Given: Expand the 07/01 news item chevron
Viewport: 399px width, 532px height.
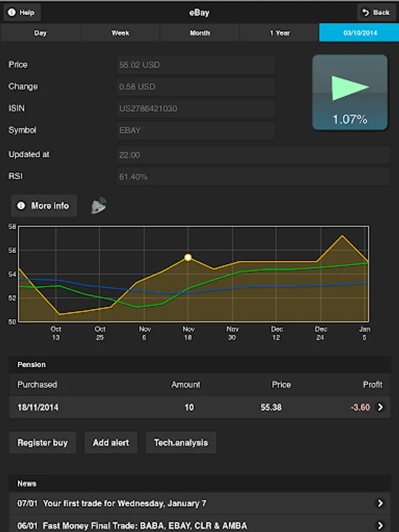Looking at the screenshot, I should [x=380, y=503].
